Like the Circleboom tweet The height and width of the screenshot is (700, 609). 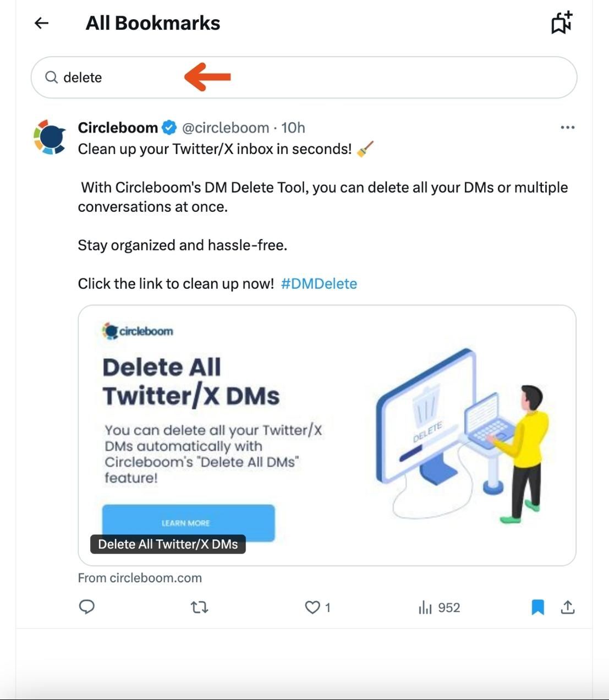click(312, 607)
